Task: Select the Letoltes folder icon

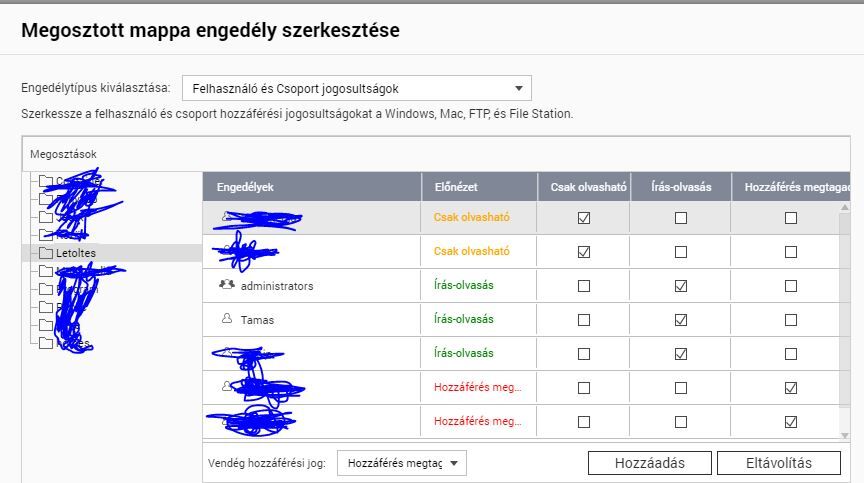Action: pos(46,253)
